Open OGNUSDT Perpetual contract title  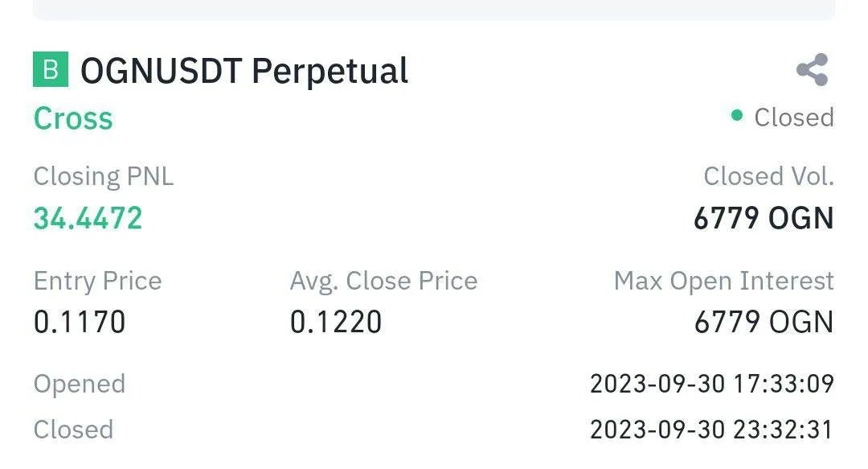coord(244,71)
